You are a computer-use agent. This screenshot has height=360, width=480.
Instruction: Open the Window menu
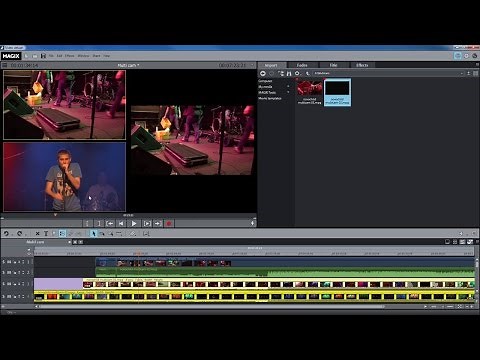[83, 56]
